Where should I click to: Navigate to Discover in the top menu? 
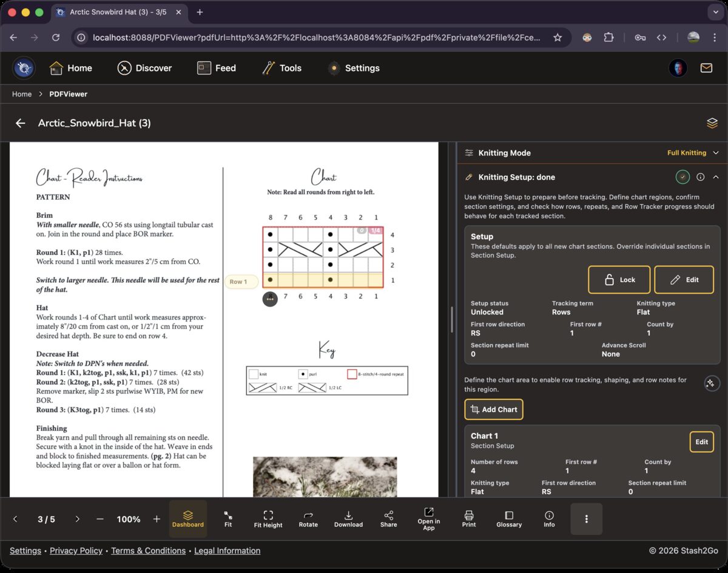click(144, 68)
